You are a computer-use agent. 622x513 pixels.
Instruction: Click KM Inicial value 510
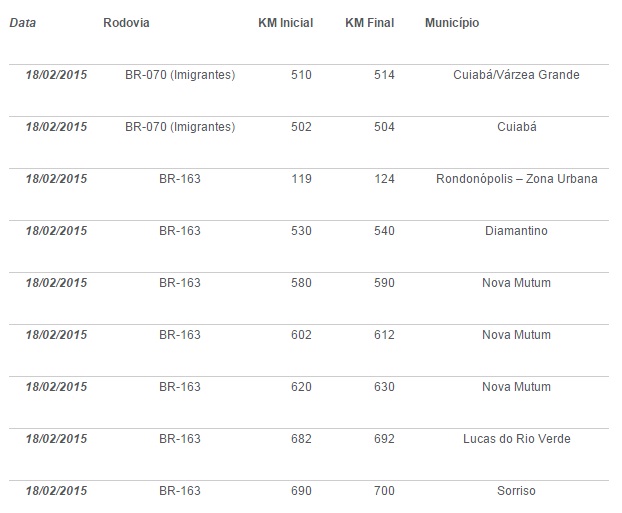[301, 75]
